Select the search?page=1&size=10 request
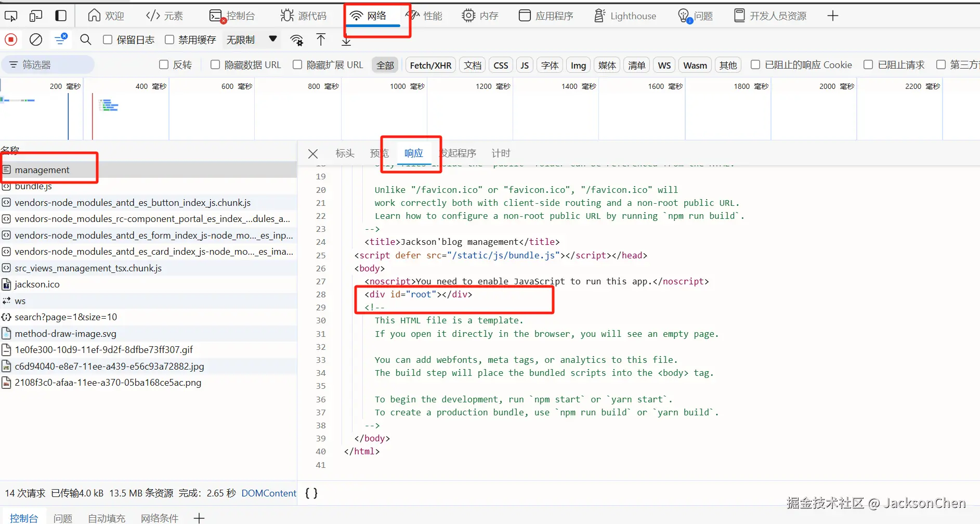This screenshot has width=980, height=524. [x=149, y=317]
